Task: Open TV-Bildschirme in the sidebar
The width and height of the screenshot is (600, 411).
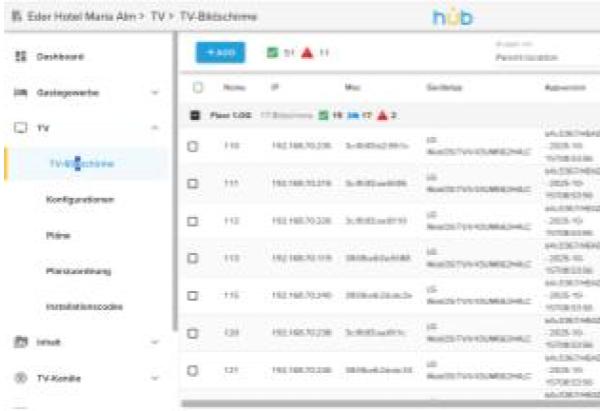Action: pyautogui.click(x=82, y=164)
